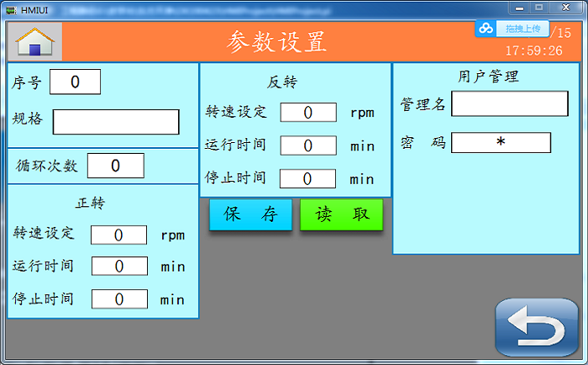Click the 管理名 username field

[509, 103]
